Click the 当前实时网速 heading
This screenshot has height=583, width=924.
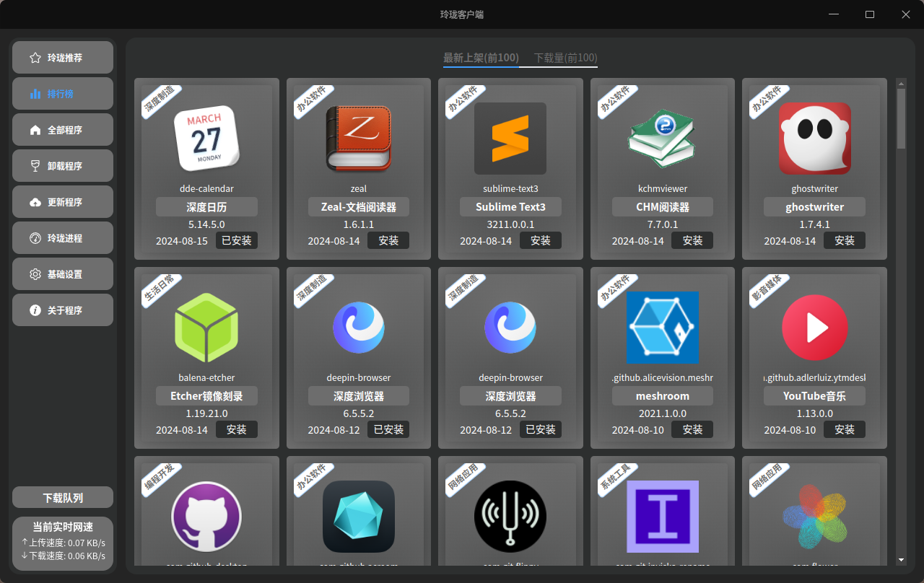click(x=63, y=527)
